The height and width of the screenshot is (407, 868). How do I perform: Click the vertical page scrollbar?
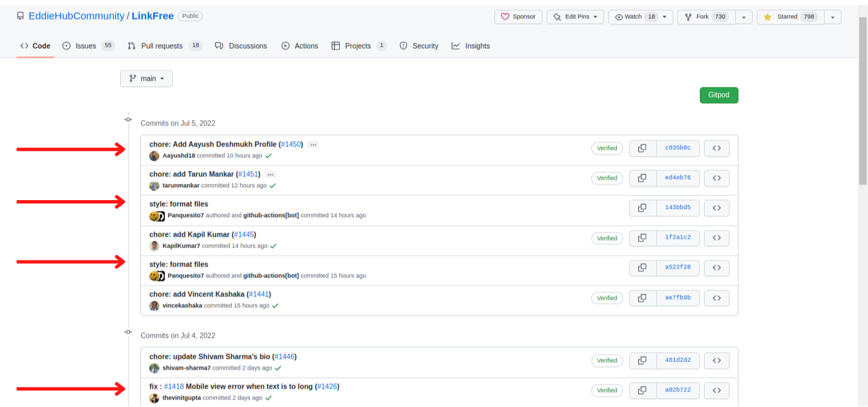point(863,102)
